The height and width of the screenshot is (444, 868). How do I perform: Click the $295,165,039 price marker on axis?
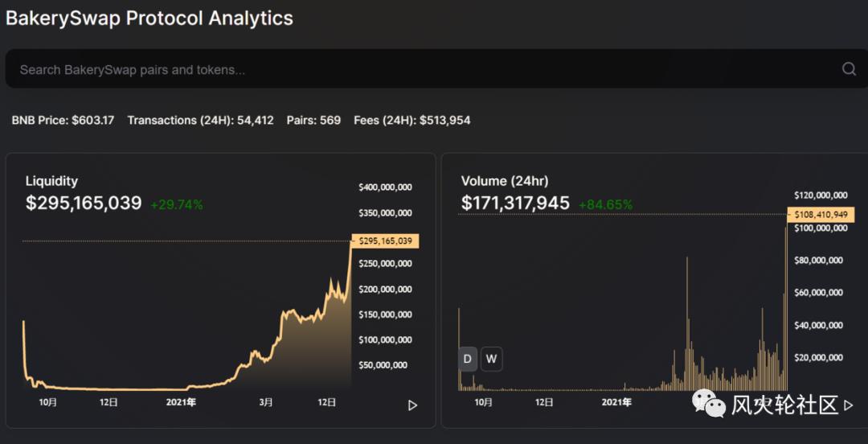click(385, 240)
